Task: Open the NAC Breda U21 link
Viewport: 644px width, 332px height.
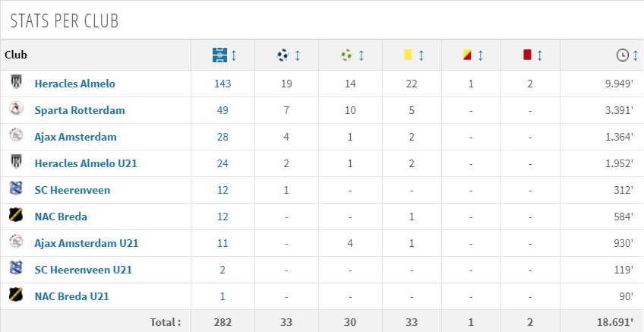Action: 72,296
